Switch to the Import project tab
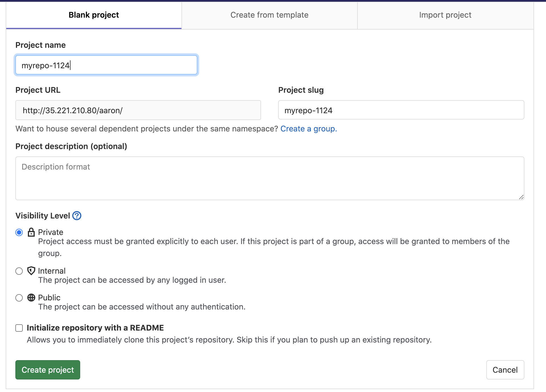The image size is (546, 392). coord(444,15)
